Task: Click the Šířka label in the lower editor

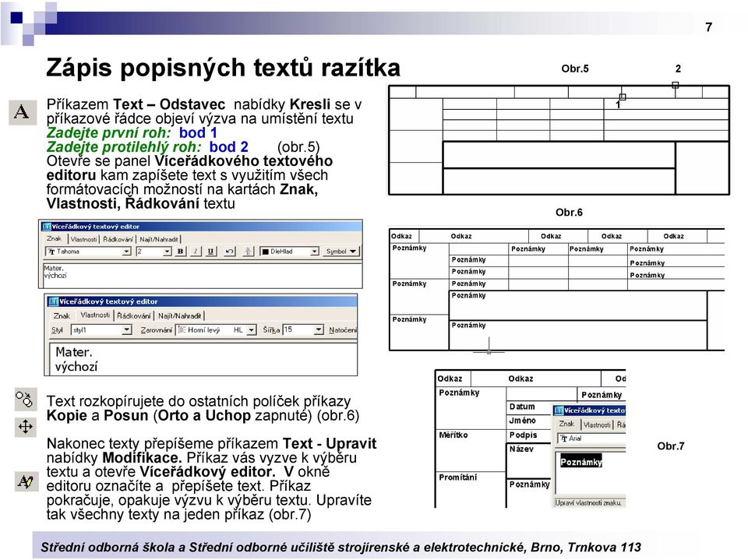Action: pyautogui.click(x=271, y=329)
